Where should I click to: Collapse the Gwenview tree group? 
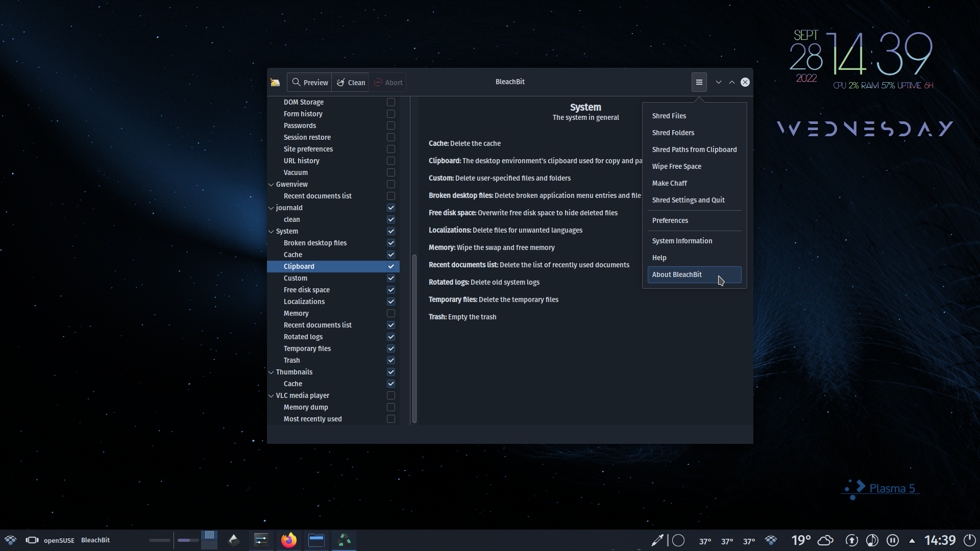(271, 184)
